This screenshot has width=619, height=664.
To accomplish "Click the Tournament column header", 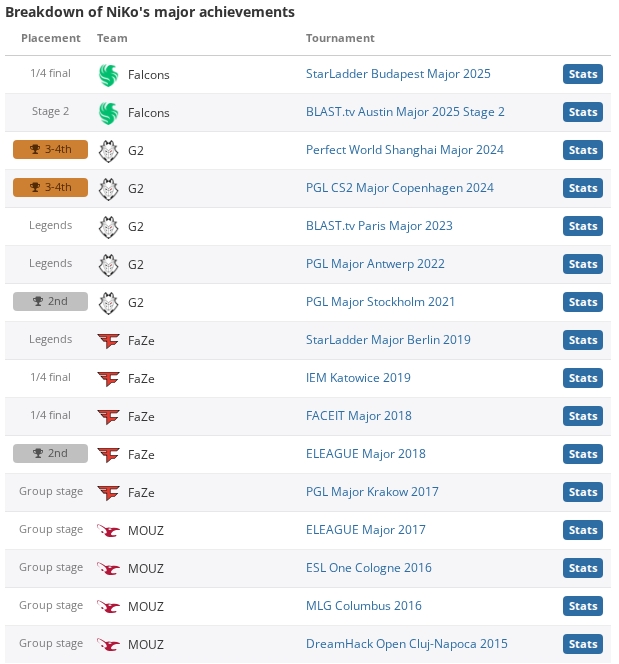I will (340, 38).
